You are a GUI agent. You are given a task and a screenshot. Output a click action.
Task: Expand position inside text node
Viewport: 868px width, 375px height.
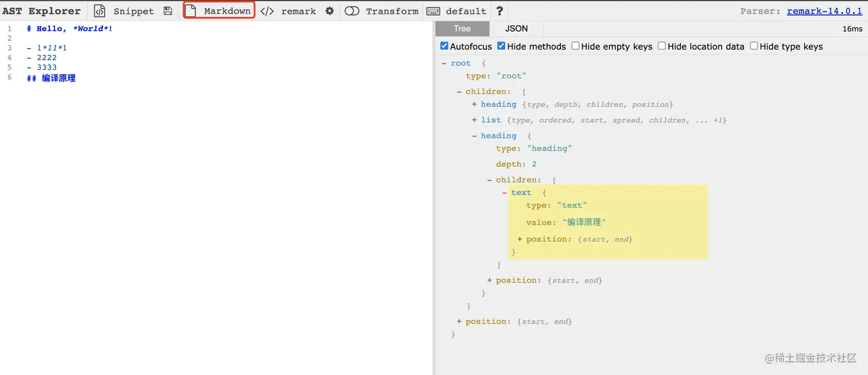pos(520,239)
